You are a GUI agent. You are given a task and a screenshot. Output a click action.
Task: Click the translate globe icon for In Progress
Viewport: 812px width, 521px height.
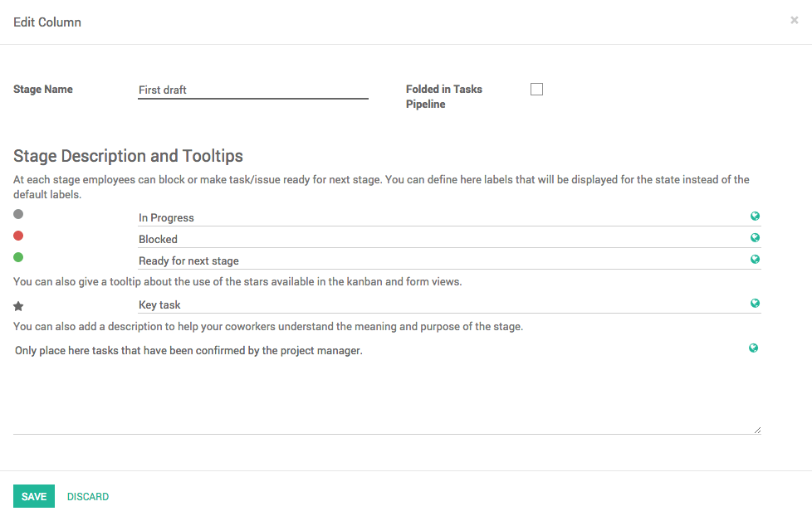point(755,217)
